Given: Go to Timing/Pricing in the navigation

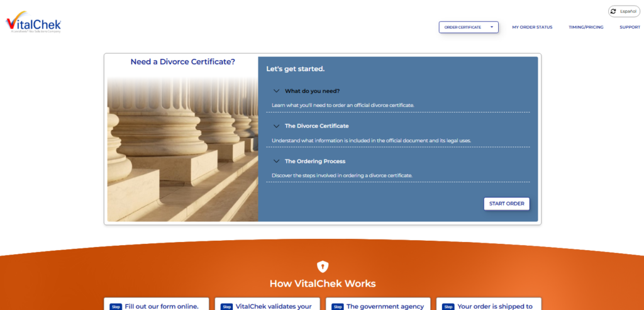Looking at the screenshot, I should pyautogui.click(x=586, y=27).
